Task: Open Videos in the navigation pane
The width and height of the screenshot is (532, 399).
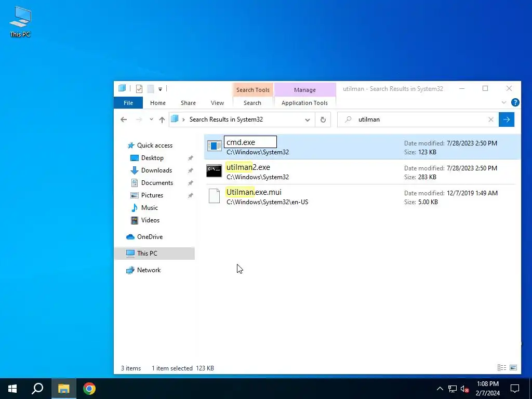Action: (x=150, y=220)
